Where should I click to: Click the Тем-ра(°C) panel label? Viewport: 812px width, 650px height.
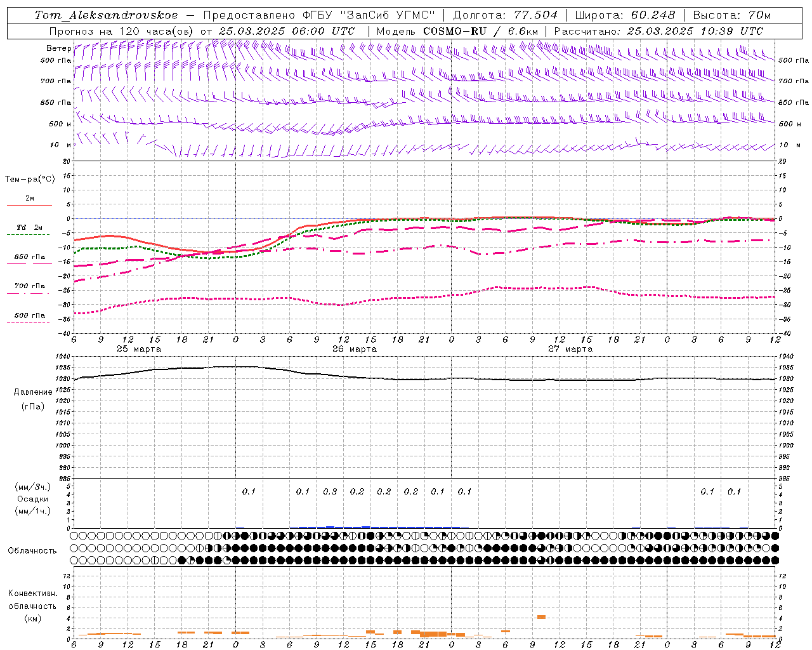coord(30,180)
